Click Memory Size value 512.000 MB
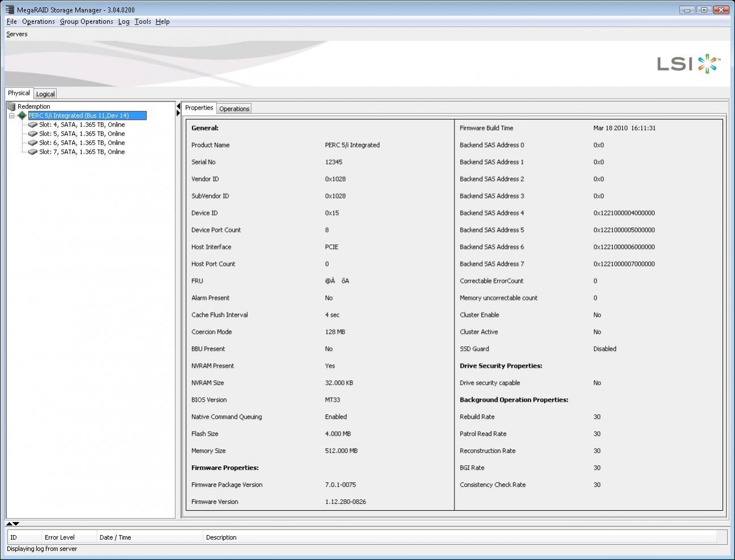 click(341, 451)
